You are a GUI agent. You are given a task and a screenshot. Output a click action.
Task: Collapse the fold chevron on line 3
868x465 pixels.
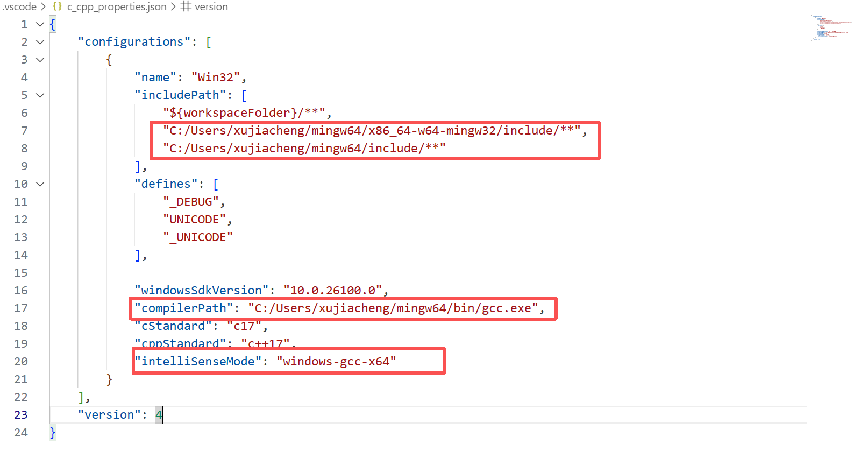pyautogui.click(x=40, y=60)
